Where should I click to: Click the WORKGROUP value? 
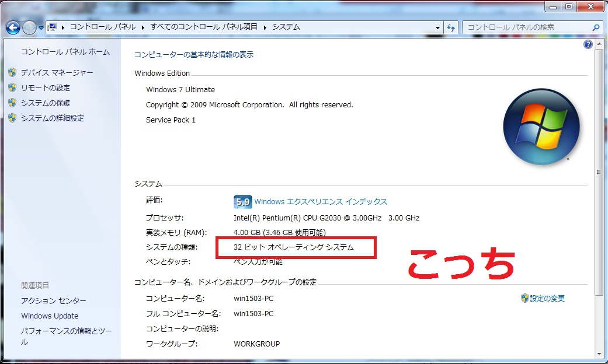(257, 344)
